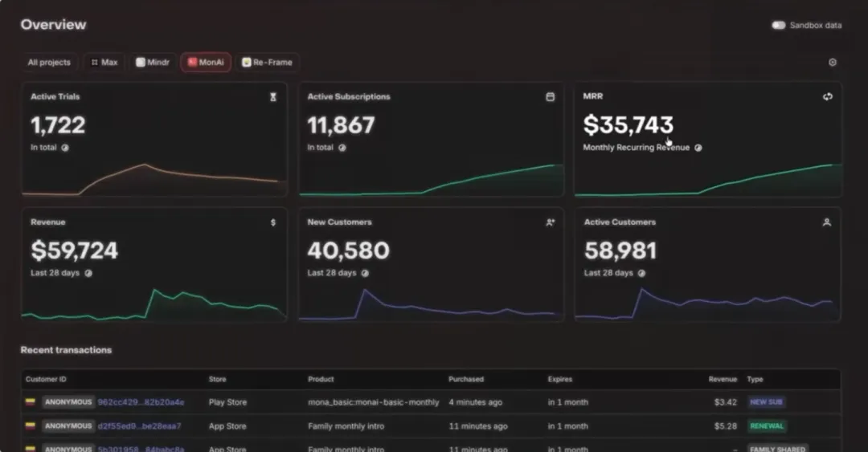Viewport: 868px width, 452px height.
Task: Click the Store column header
Action: 218,380
